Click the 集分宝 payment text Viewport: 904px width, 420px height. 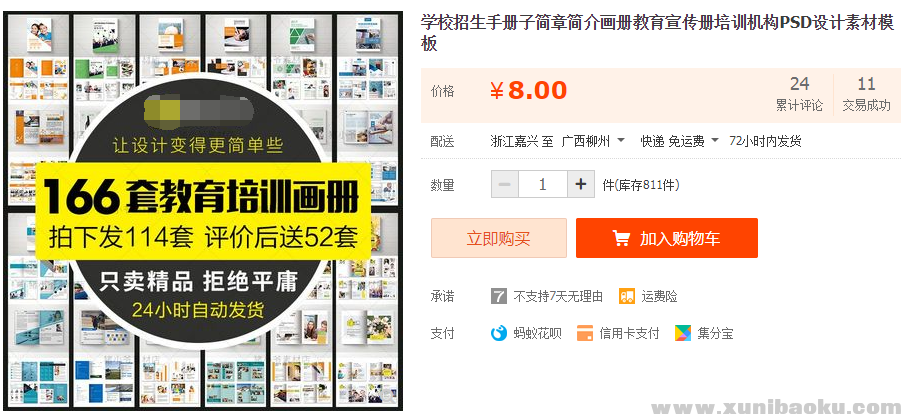click(715, 333)
